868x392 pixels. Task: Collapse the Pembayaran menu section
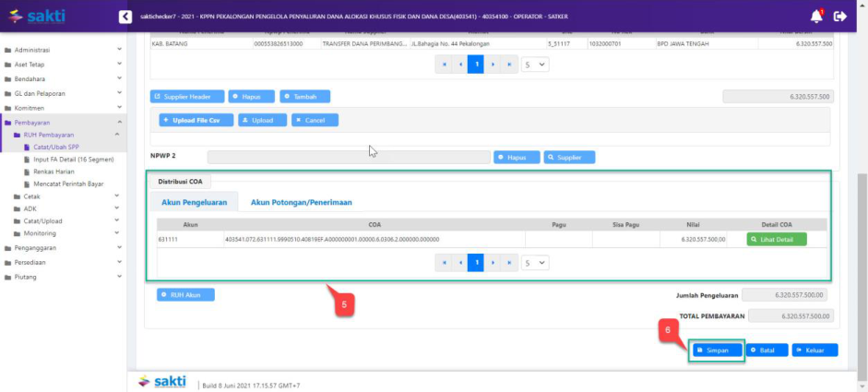tap(119, 123)
